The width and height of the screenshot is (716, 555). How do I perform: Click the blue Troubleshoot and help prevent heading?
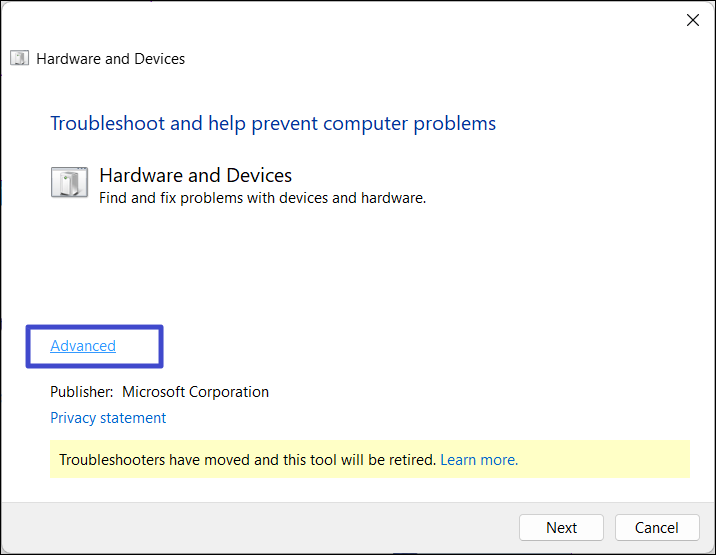(273, 124)
